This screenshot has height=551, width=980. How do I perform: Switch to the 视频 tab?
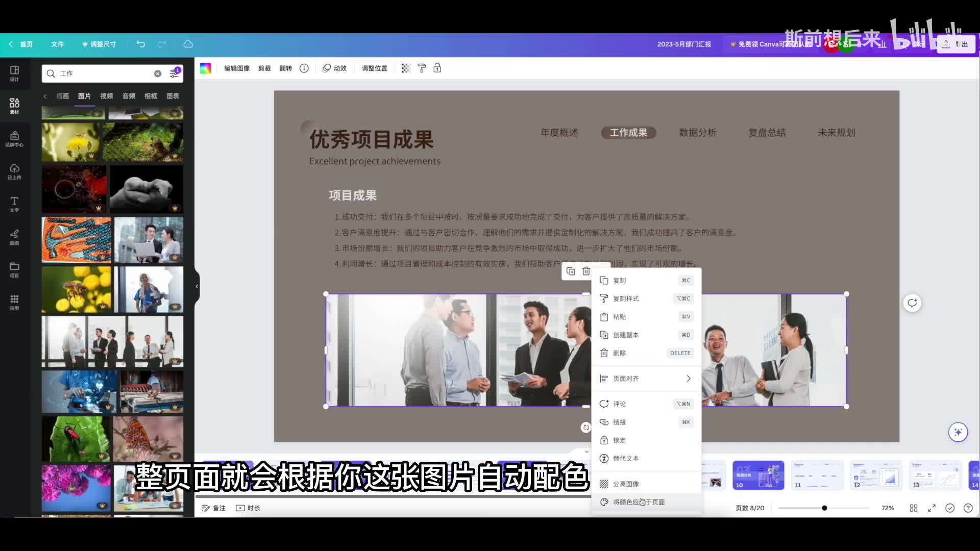(x=106, y=96)
